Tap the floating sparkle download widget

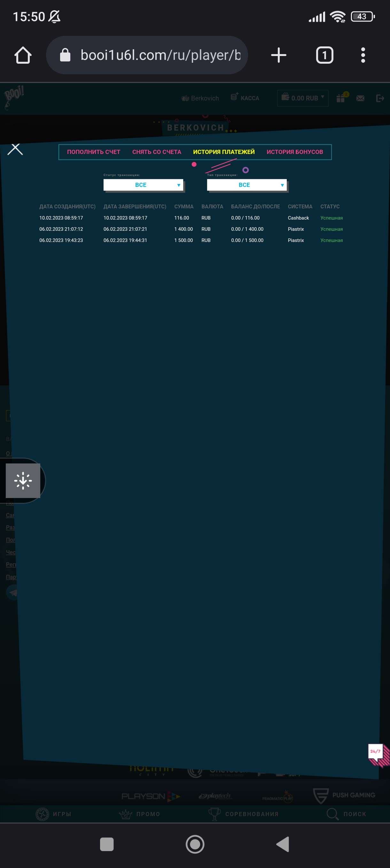point(23,480)
